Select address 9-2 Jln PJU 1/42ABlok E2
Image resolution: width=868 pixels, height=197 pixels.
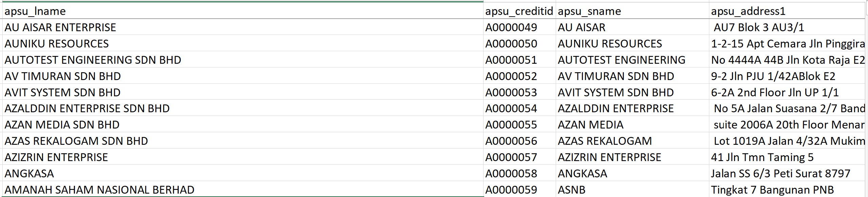(787, 76)
